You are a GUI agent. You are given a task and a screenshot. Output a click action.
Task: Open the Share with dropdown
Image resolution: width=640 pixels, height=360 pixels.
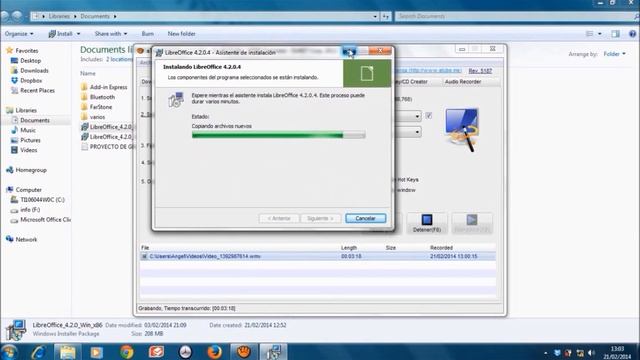point(111,34)
